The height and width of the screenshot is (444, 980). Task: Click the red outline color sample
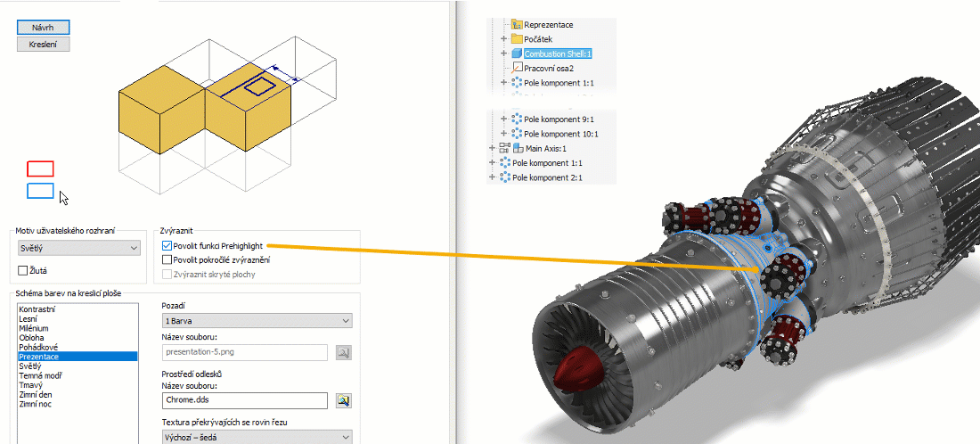coord(40,169)
